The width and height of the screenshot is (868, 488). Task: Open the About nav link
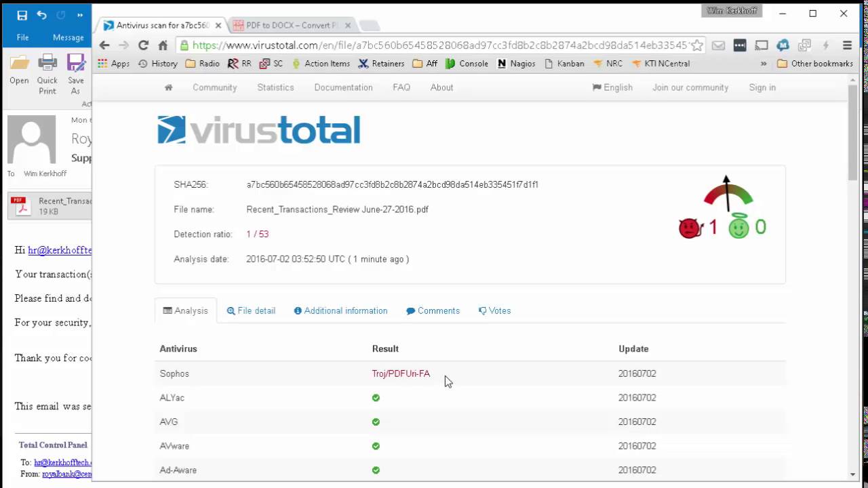[x=441, y=87]
